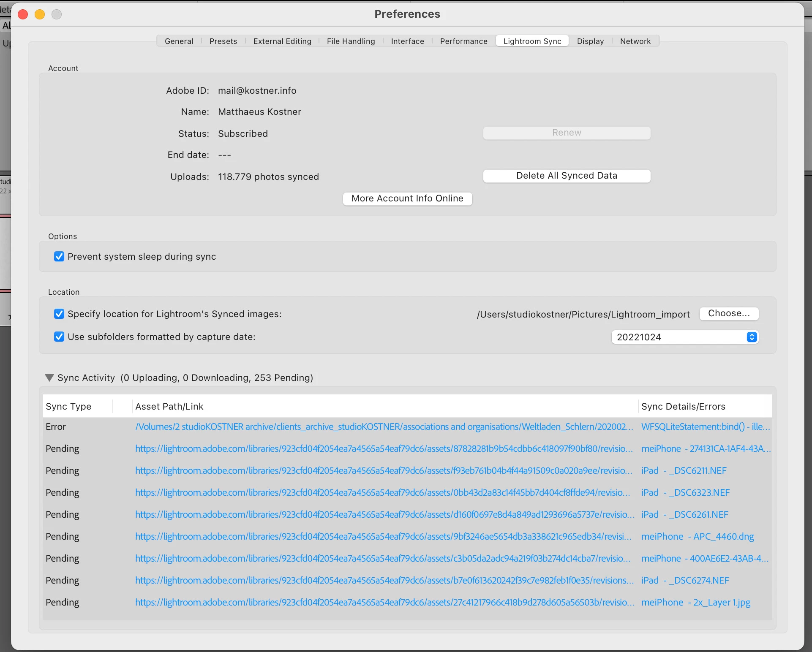The image size is (812, 652).
Task: Click the Asset Path/Link column header
Action: [x=169, y=407]
